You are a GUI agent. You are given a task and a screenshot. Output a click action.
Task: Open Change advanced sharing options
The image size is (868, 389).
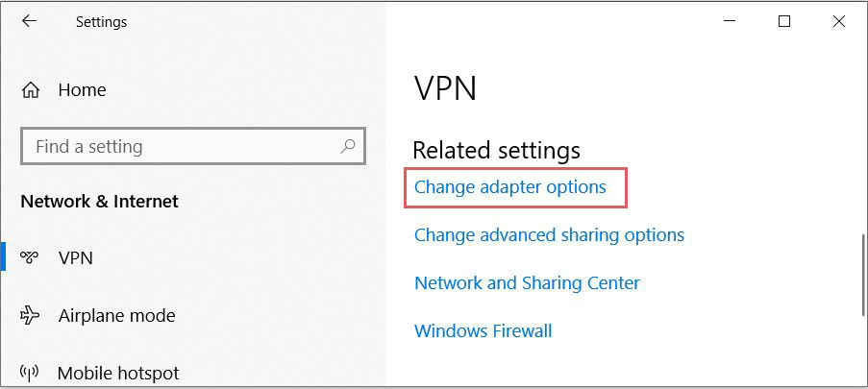pyautogui.click(x=549, y=234)
